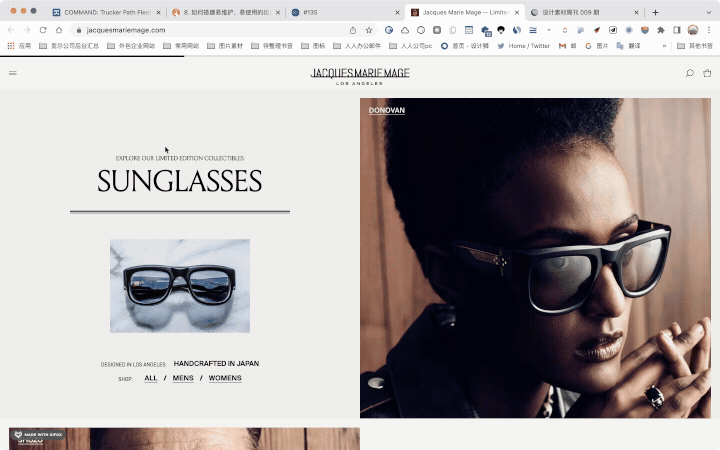Open the Gmail M bookmark
The image size is (720, 450).
coord(567,46)
